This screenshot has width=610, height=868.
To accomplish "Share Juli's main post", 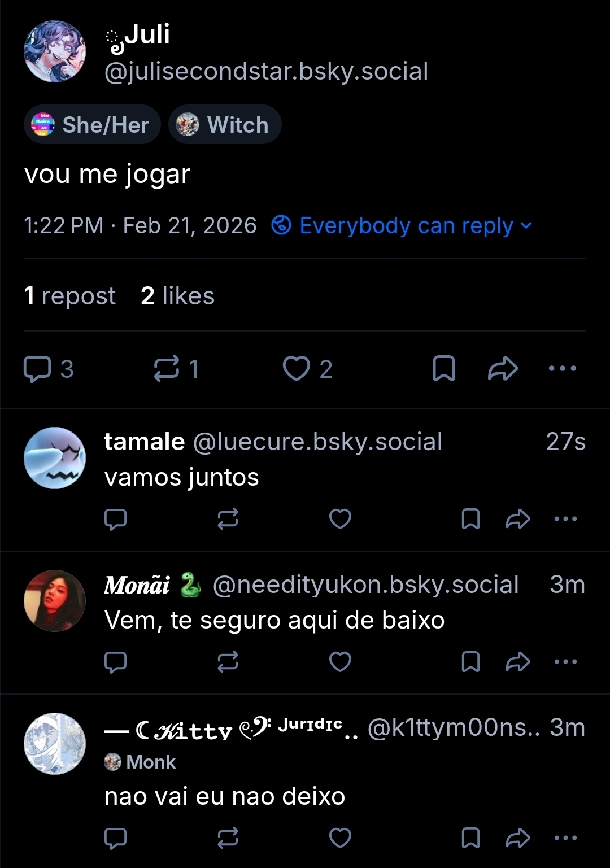I will tap(503, 369).
